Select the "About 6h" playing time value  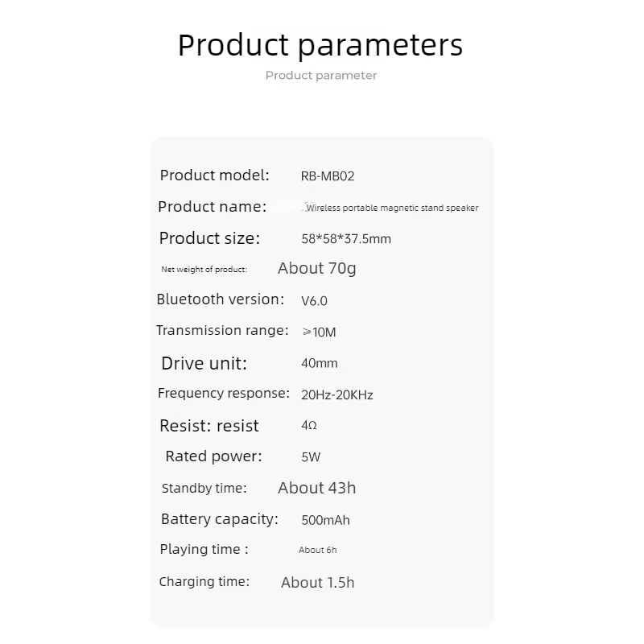(x=317, y=550)
